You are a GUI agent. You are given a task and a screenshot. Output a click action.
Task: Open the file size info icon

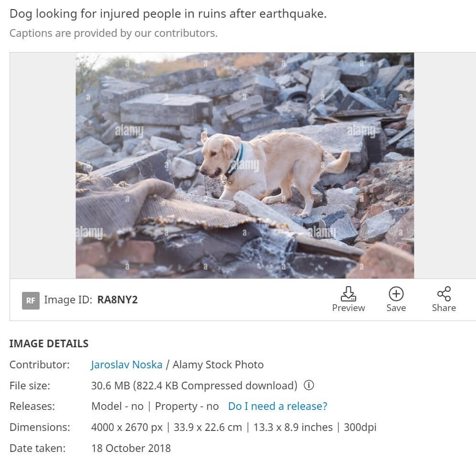coord(309,385)
